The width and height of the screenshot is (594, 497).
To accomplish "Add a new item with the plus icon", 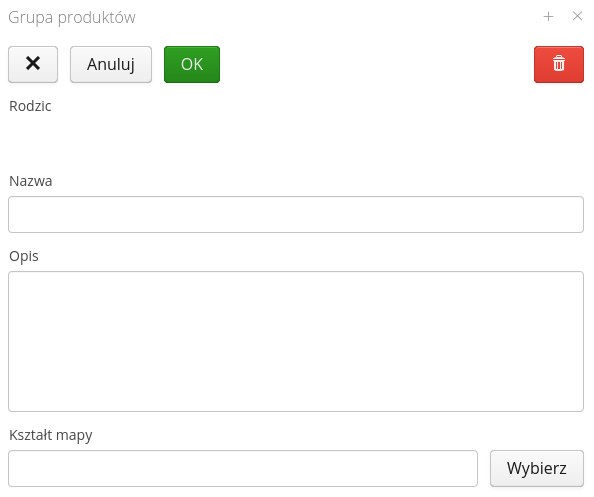I will tap(548, 16).
